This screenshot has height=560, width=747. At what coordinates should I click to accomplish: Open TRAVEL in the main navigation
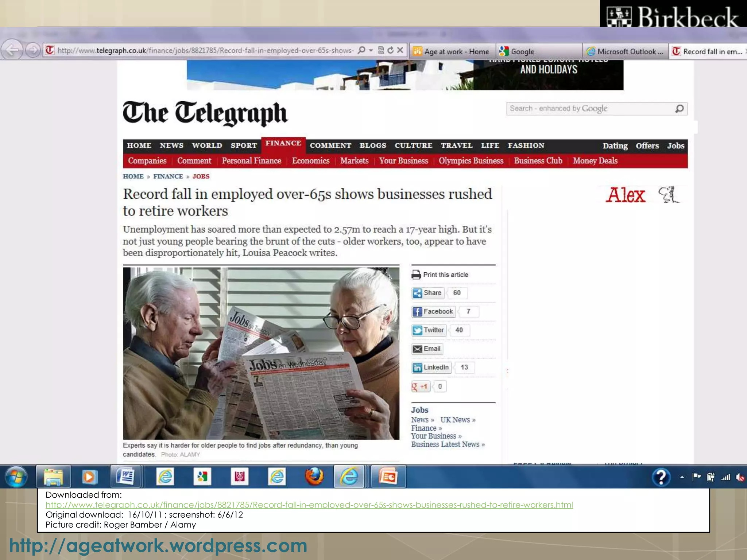pos(456,145)
